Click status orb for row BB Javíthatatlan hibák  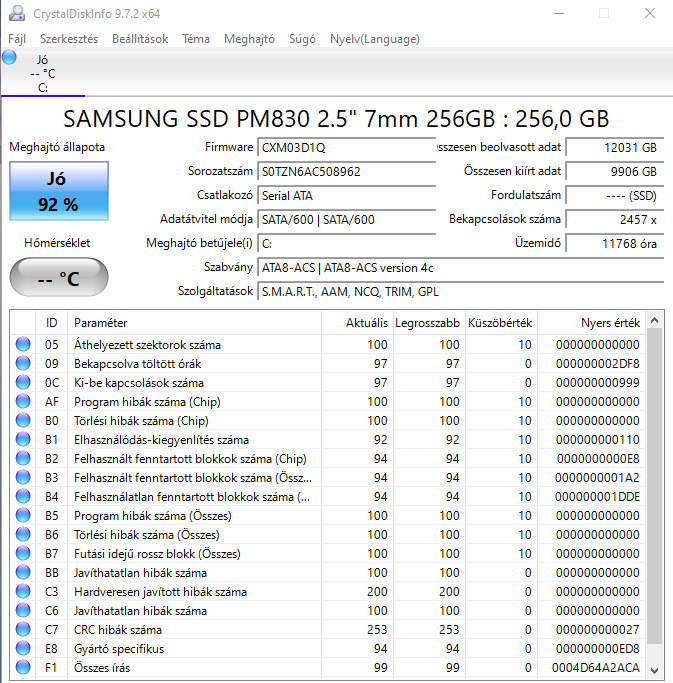point(23,572)
